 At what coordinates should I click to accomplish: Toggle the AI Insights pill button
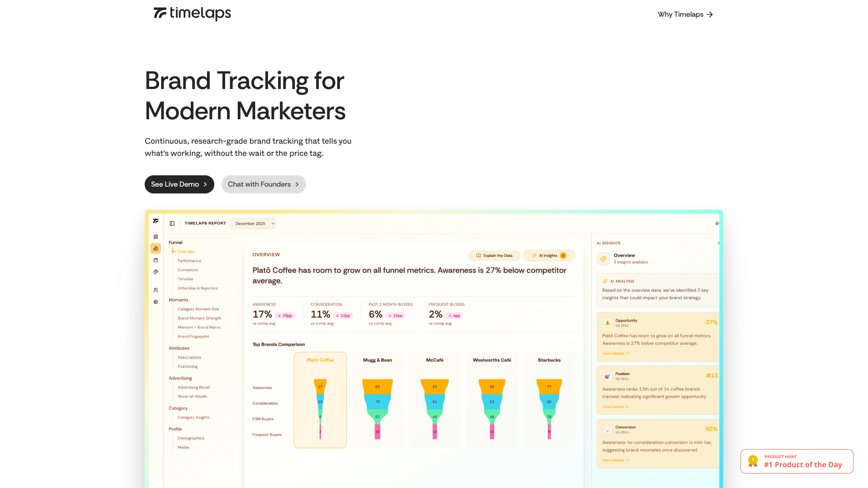click(549, 256)
